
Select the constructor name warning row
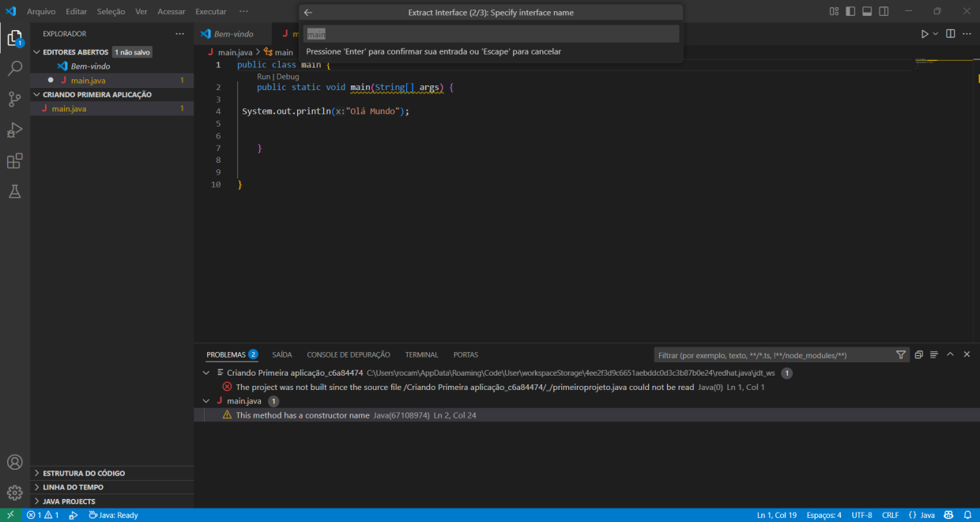[x=586, y=415]
